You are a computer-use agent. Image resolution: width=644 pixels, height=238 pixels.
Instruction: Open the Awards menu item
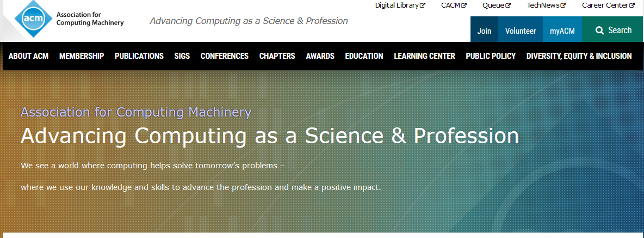[x=320, y=56]
